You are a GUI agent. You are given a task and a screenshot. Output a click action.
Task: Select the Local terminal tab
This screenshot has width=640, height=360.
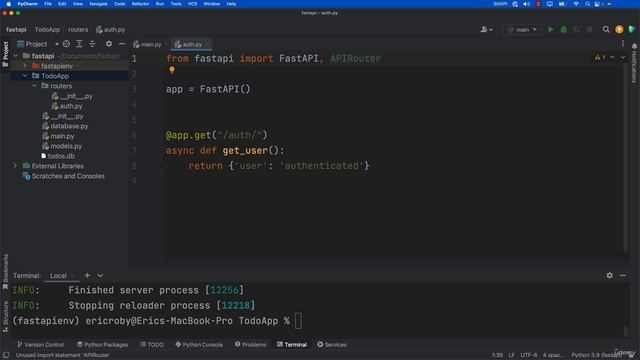click(x=58, y=276)
